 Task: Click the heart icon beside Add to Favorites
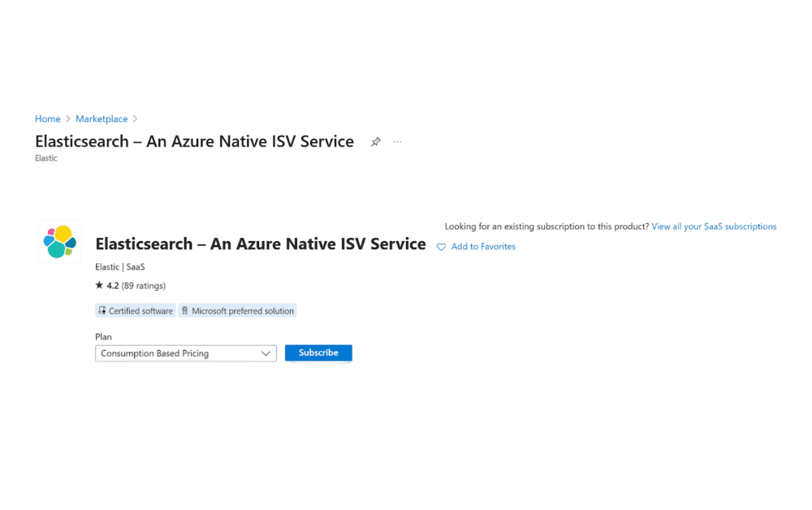click(441, 246)
